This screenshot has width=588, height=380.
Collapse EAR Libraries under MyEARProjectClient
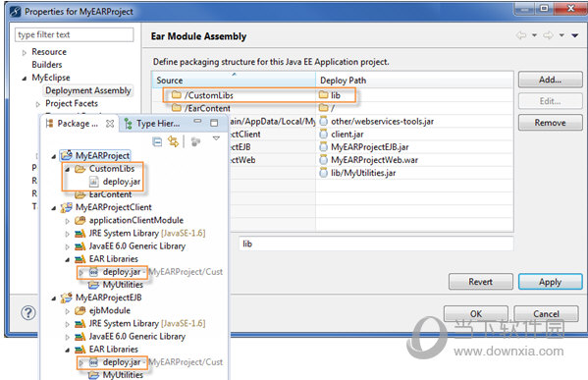[x=68, y=259]
